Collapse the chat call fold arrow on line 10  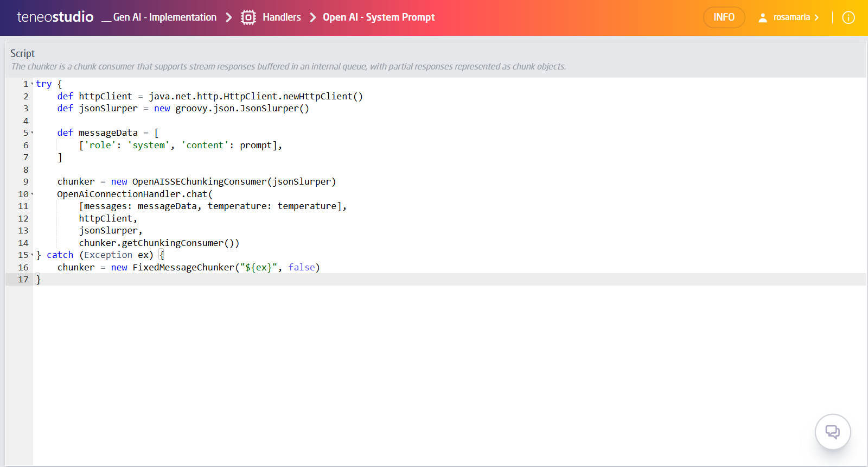[x=32, y=194]
